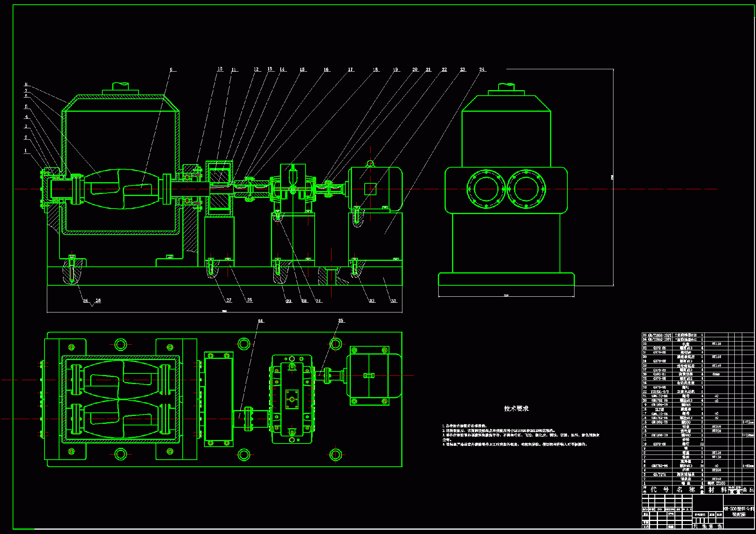Image resolution: width=756 pixels, height=534 pixels.
Task: Select the GB/T3852-1997 row 35 entry
Action: point(659,335)
